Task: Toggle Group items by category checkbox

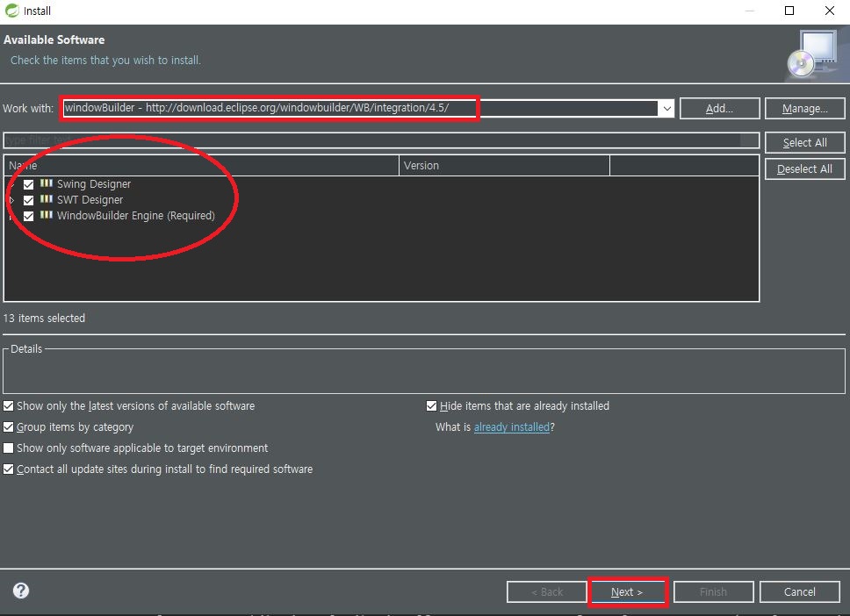Action: coord(9,427)
